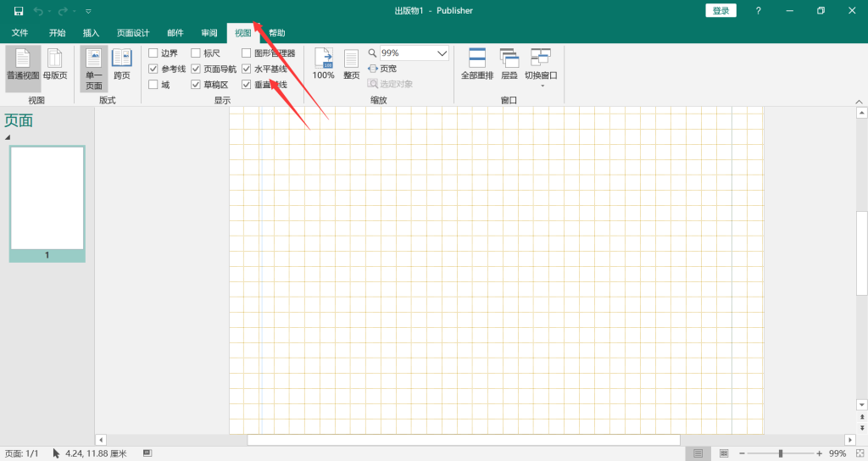Click the Save icon in quick access toolbar
The width and height of the screenshot is (868, 461).
(x=19, y=10)
